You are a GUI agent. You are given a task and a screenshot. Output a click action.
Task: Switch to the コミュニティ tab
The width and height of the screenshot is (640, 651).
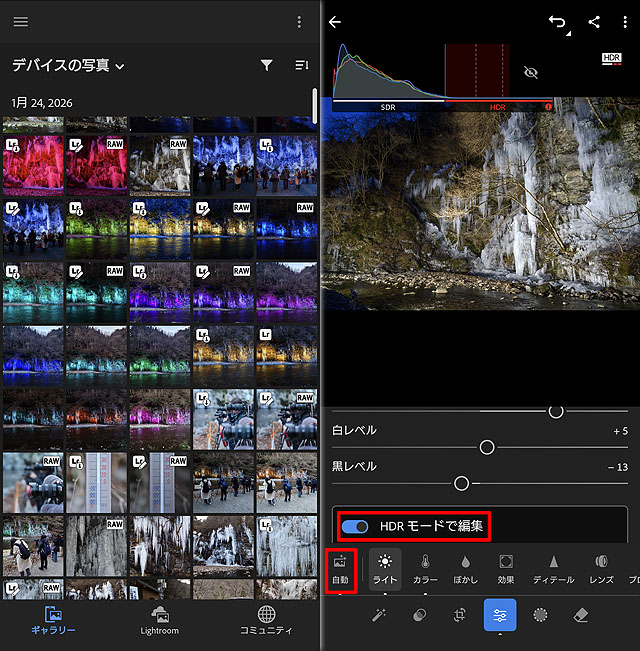click(266, 620)
